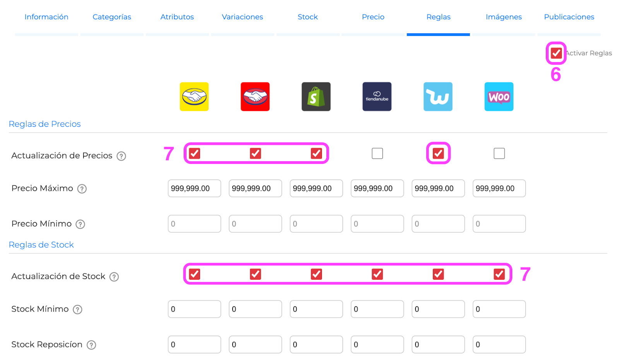
Task: Click the Reglas de Stock heading link
Action: (41, 245)
